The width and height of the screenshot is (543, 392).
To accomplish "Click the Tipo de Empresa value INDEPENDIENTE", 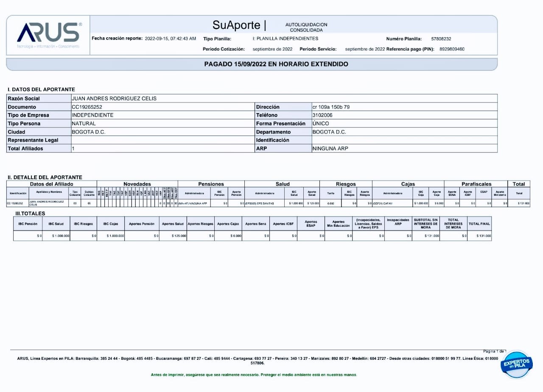I will [92, 115].
